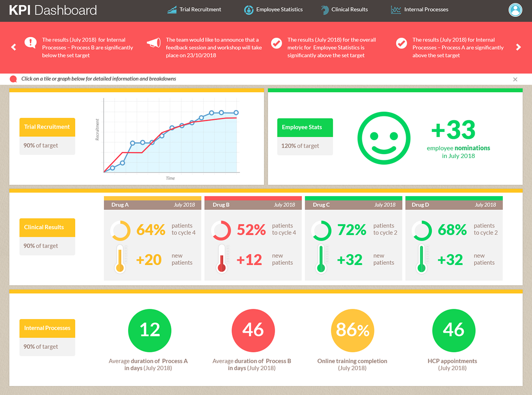Click the KPI Dashboard title logo

coord(53,10)
